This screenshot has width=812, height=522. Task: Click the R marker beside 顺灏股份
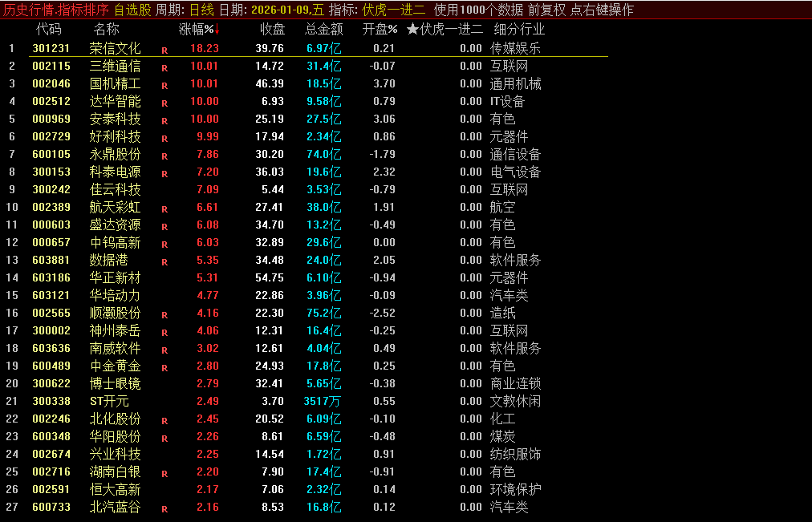164,315
